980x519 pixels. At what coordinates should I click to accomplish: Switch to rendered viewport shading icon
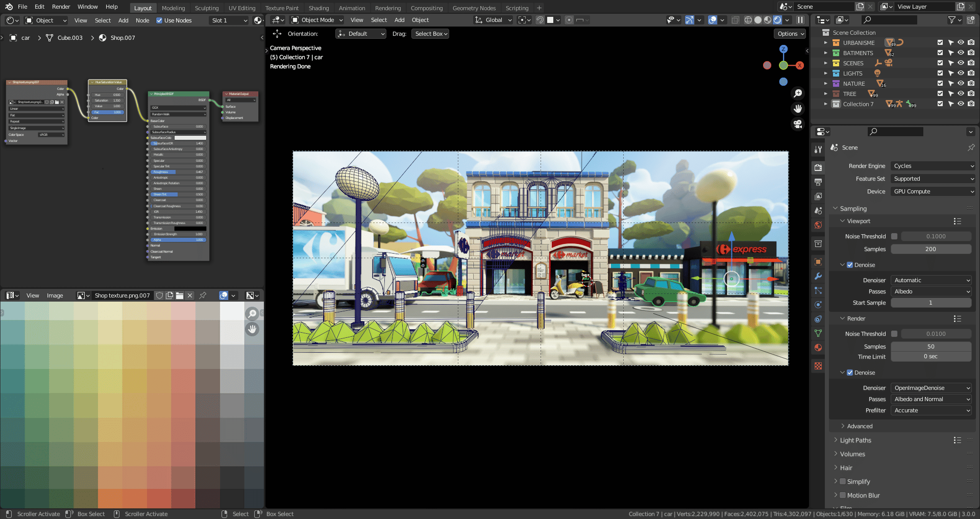coord(777,20)
